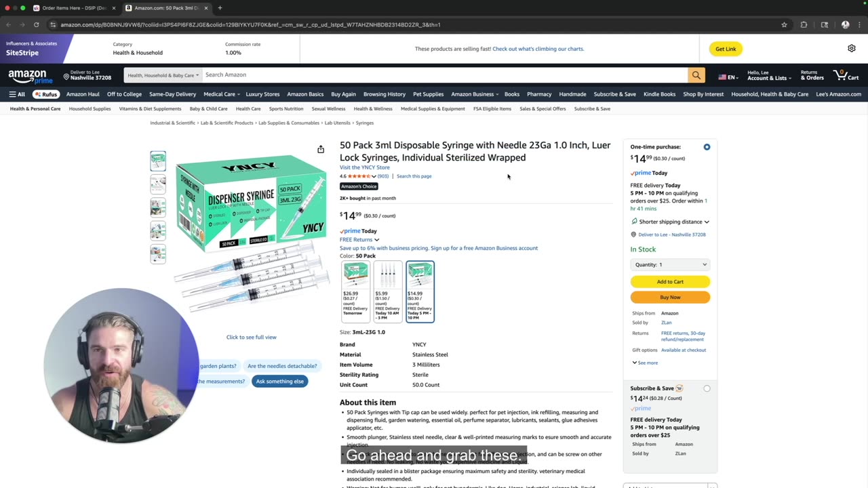Click the orange search magnifier button
This screenshot has height=488, width=868.
(x=696, y=75)
